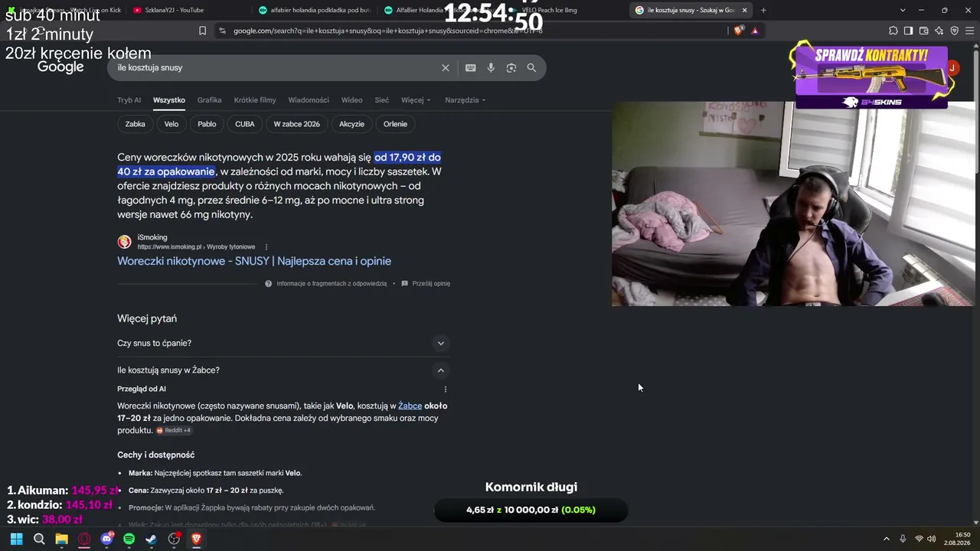Open the 'Więcej' search filters dropdown
980x551 pixels.
click(x=416, y=100)
